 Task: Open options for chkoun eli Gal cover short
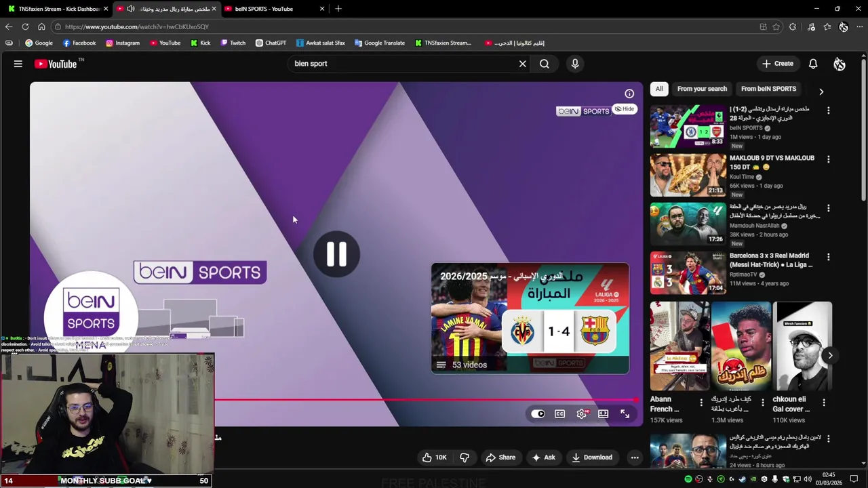[824, 403]
